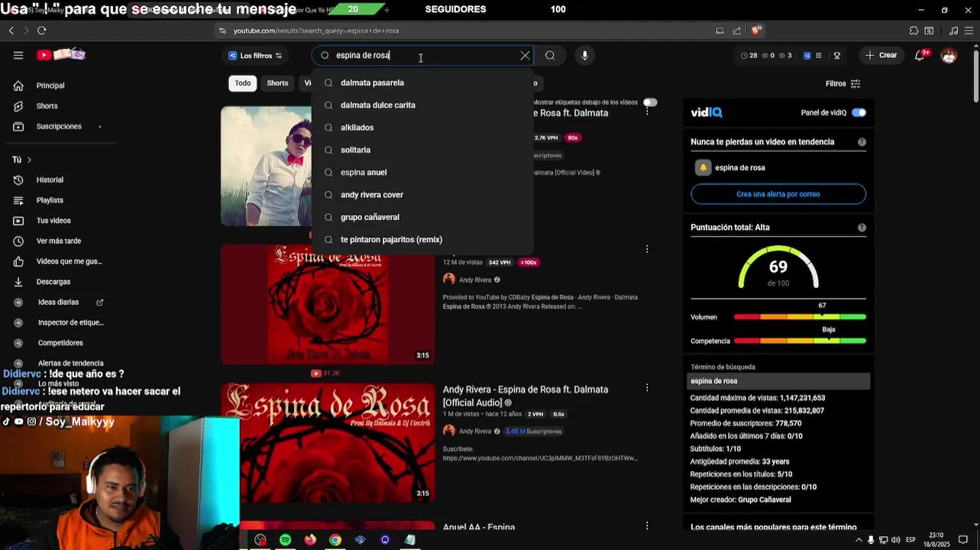Go back with browser back arrow
Screen dimensions: 980x550
click(11, 31)
